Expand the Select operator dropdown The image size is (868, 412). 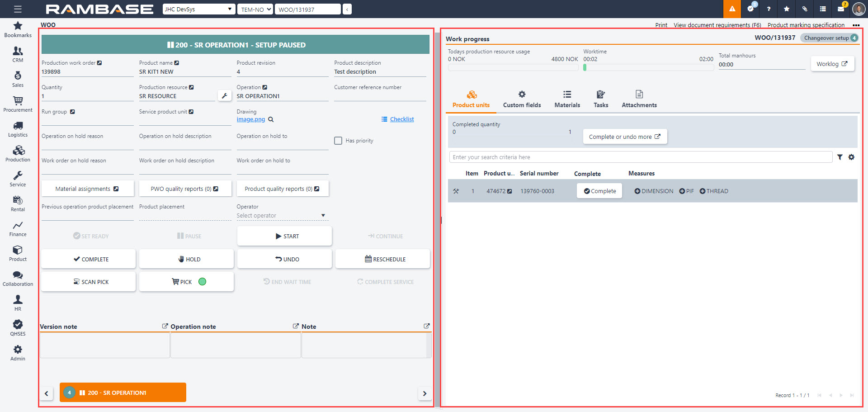[281, 216]
